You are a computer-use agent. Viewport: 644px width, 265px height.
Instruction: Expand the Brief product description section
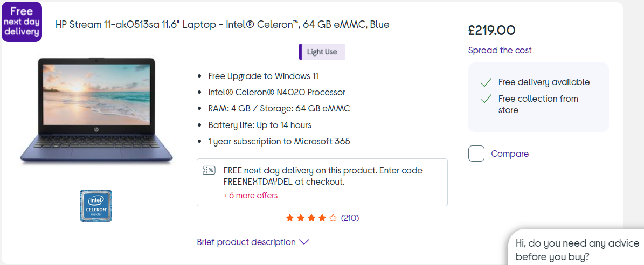coord(246,242)
